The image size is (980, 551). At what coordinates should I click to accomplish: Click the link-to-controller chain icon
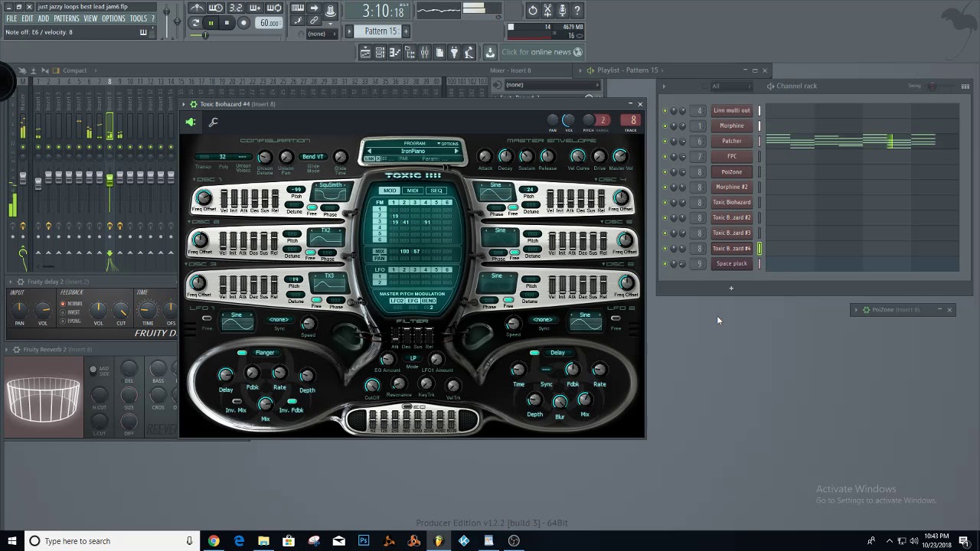tap(314, 21)
